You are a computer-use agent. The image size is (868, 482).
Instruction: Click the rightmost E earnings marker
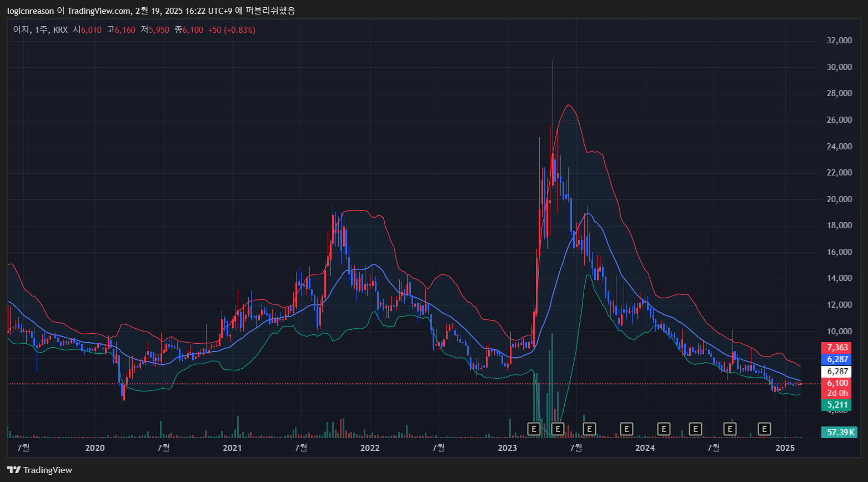point(765,429)
